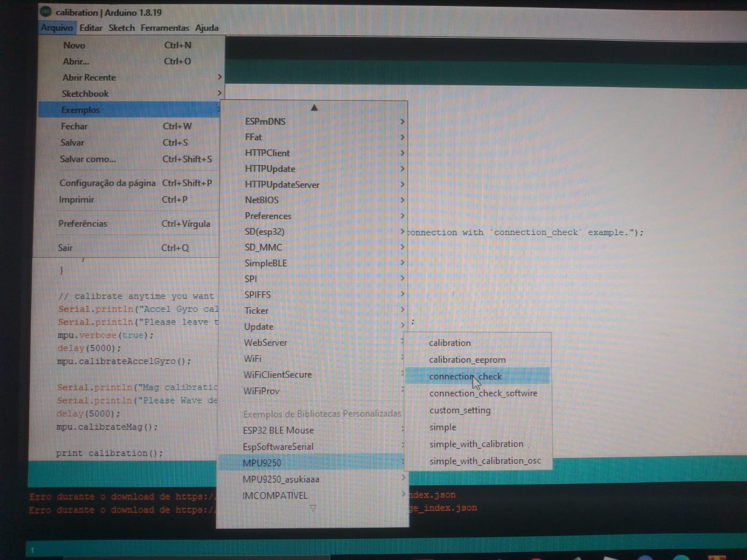Click the mpu.calibrateAccelGyro(); code line
The image size is (747, 560).
[x=124, y=361]
